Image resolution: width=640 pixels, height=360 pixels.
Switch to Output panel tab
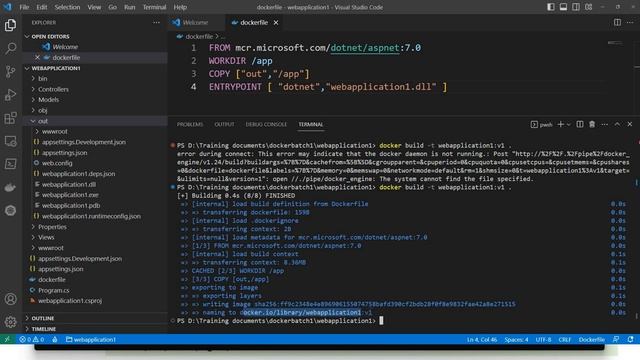point(224,124)
